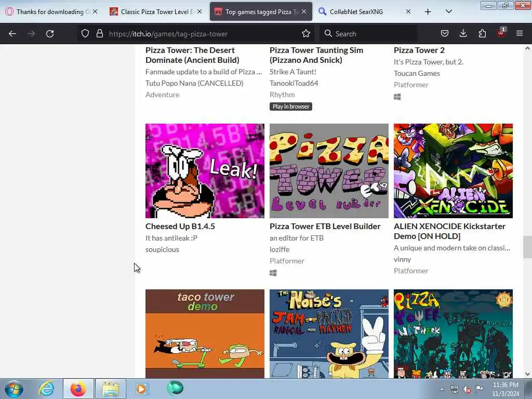The width and height of the screenshot is (532, 399).
Task: Click the forward navigation arrow
Action: coord(31,34)
